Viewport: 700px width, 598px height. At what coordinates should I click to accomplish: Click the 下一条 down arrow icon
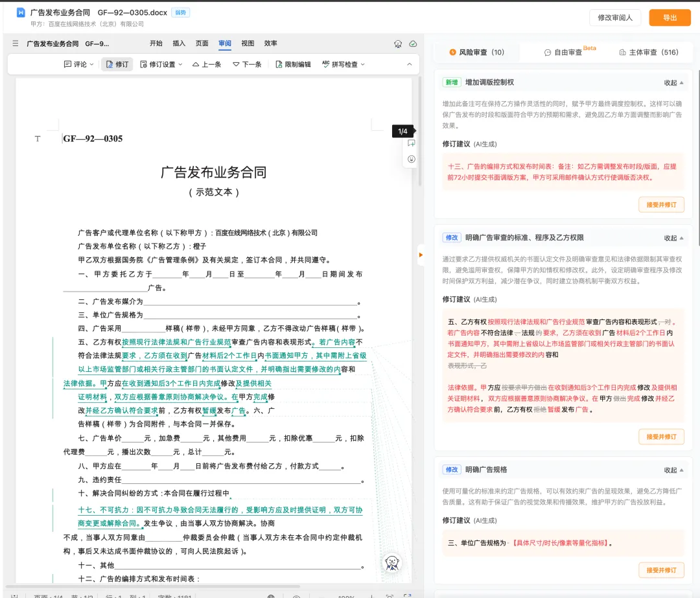coord(236,64)
